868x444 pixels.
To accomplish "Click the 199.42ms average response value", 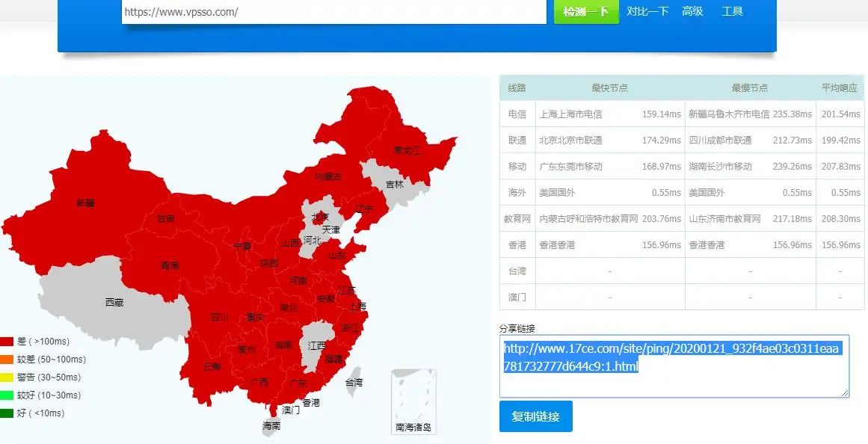I will click(841, 140).
